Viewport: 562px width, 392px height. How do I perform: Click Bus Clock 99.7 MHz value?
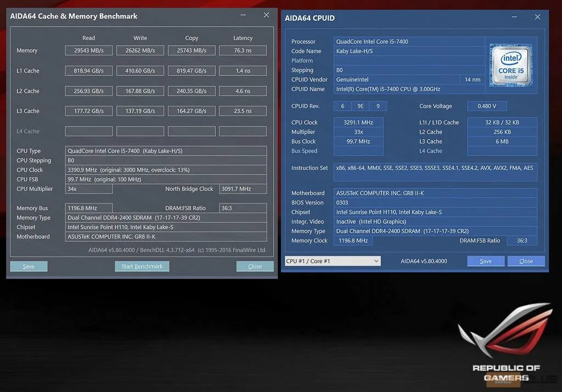click(358, 141)
